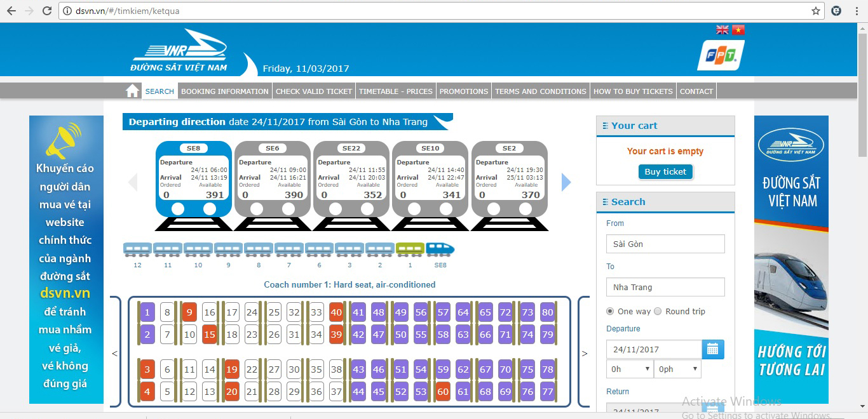Open the Promotions menu item
Image resolution: width=868 pixels, height=419 pixels.
coord(464,91)
